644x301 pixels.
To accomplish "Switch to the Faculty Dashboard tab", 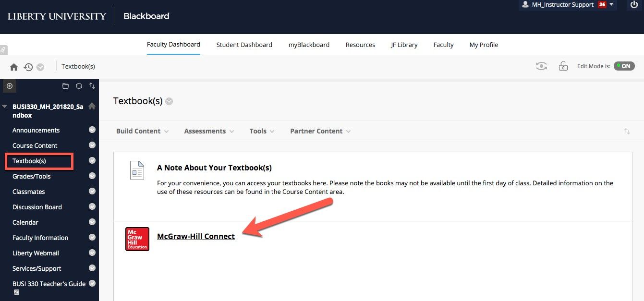I will coord(173,45).
